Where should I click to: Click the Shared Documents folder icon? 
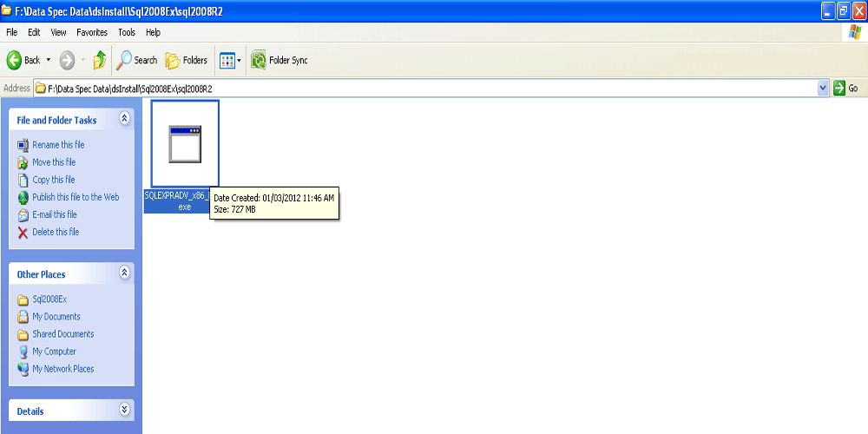23,334
